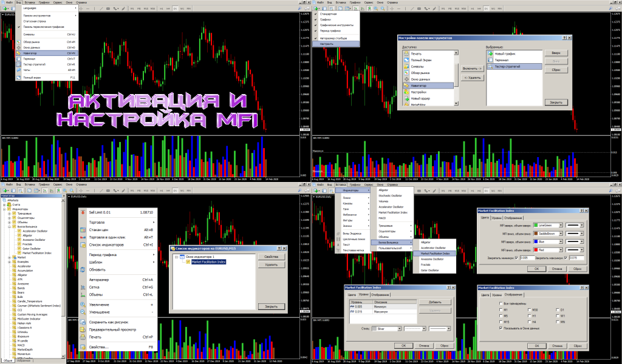
Task: Uncheck Показывать в Окне данных
Action: 501,328
